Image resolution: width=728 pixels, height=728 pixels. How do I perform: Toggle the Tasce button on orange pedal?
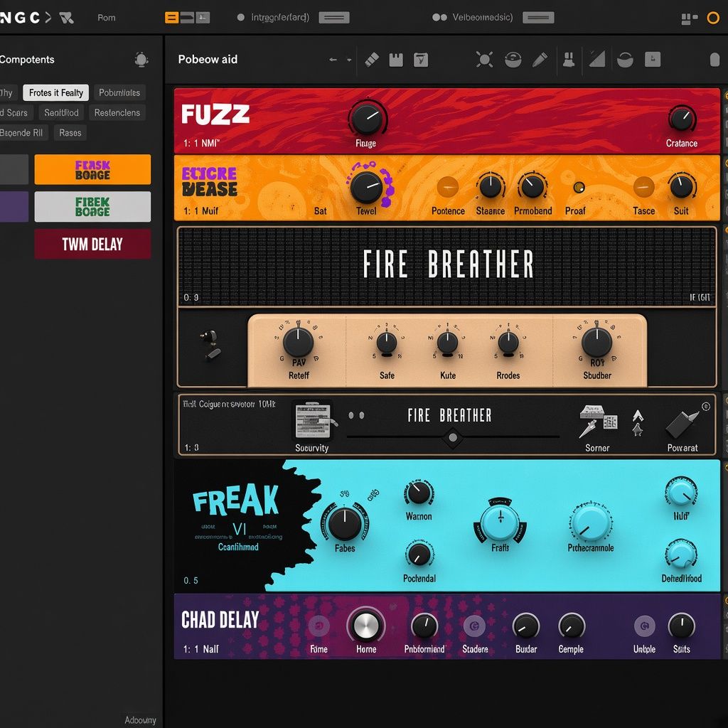643,187
